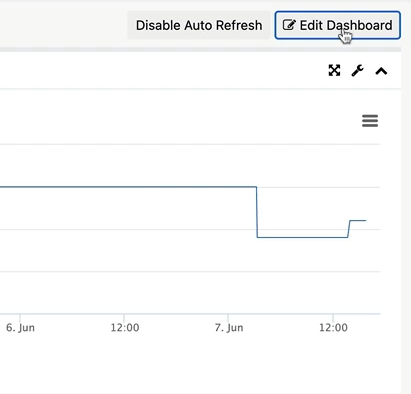
Task: Click the tick mark above 7. Jun
Action: [228, 316]
